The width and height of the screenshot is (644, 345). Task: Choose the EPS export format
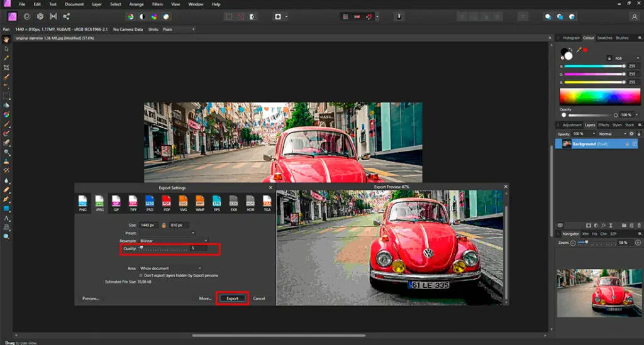coord(217,203)
